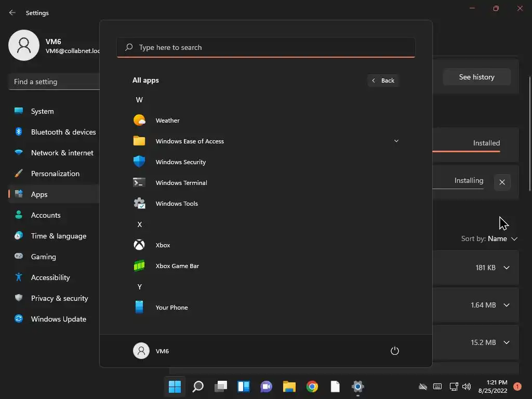Viewport: 532px width, 399px height.
Task: Open the Weather app
Action: 265,121
